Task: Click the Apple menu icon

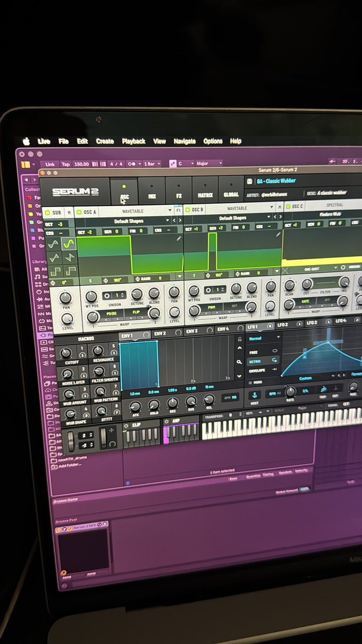Action: 26,141
